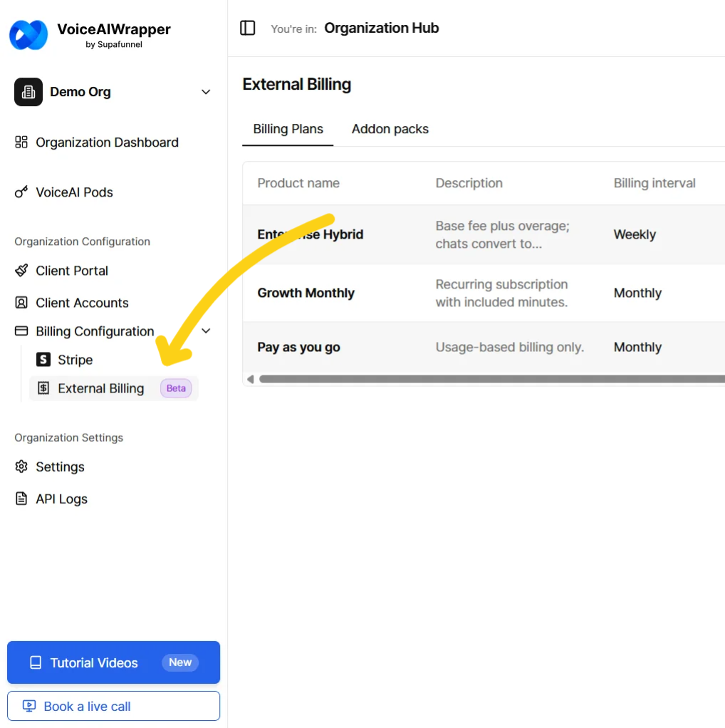
Task: Click the Demo Org building icon
Action: click(x=28, y=92)
